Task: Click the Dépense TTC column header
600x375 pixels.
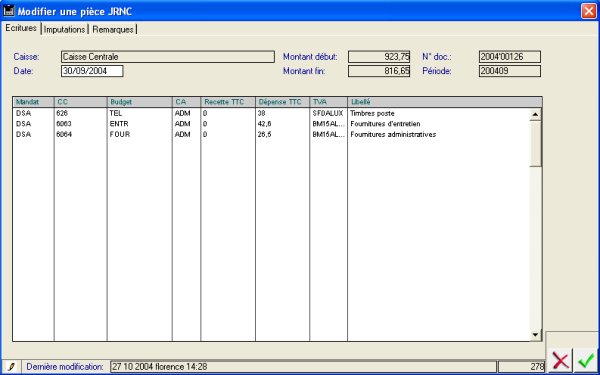Action: click(282, 102)
